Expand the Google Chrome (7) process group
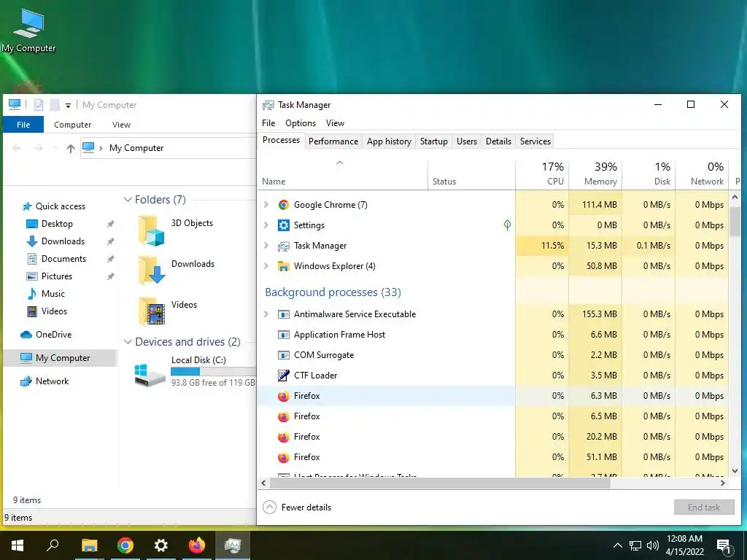Screen dimensions: 747x560 point(266,205)
